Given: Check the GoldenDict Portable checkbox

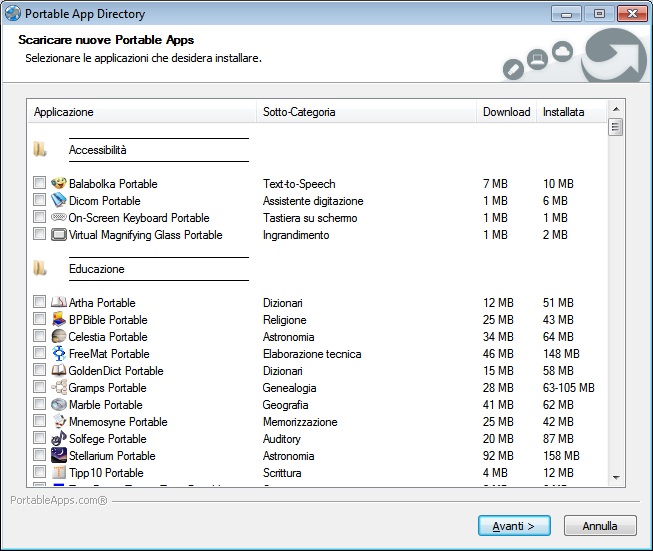Looking at the screenshot, I should pos(40,369).
